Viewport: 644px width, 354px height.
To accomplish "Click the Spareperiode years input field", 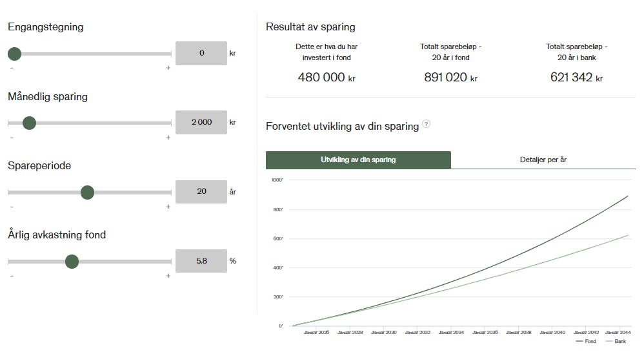I will point(201,192).
